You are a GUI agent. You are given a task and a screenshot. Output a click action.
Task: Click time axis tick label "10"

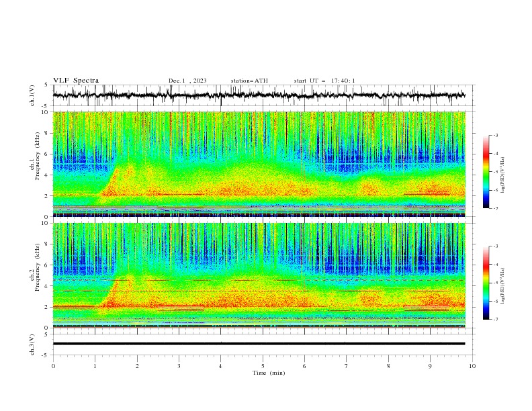click(x=472, y=366)
